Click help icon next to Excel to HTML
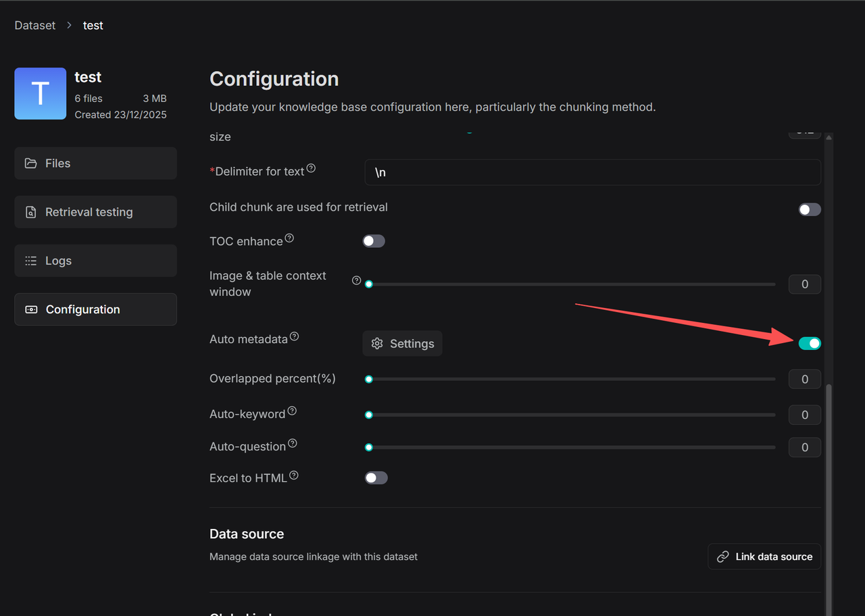The image size is (865, 616). (x=293, y=476)
